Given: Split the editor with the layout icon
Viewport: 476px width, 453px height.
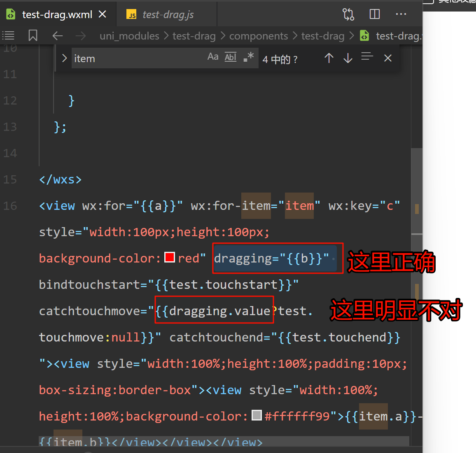Looking at the screenshot, I should click(x=375, y=14).
